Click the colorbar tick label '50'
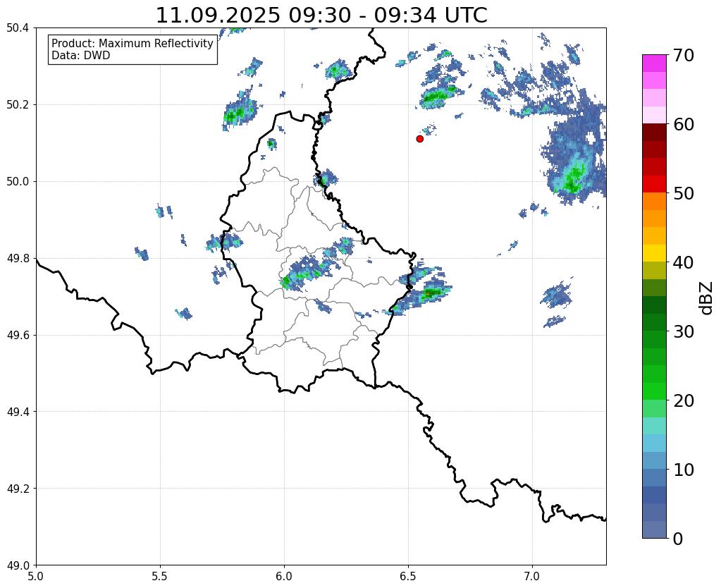This screenshot has height=588, width=721. pyautogui.click(x=684, y=193)
